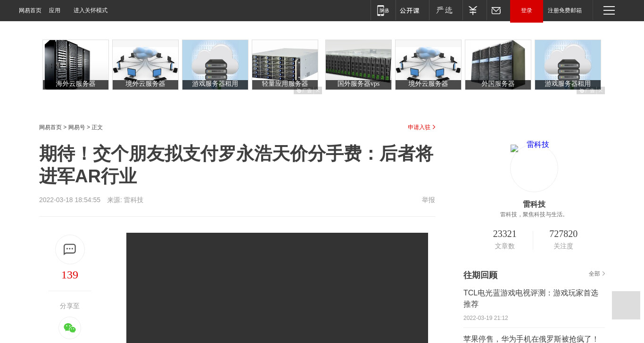The image size is (644, 343).
Task: Click the 雷科技 author name in the sidebar
Action: [534, 204]
